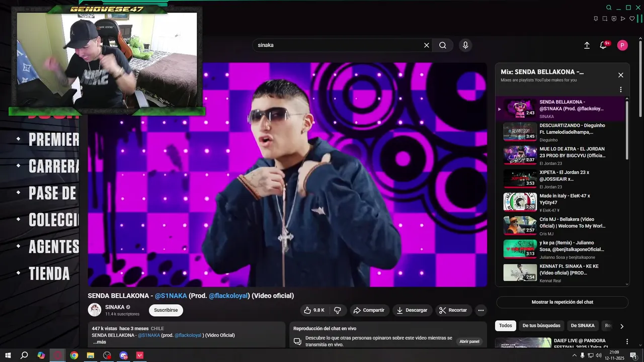The width and height of the screenshot is (644, 362).
Task: Play 'MUE LO DE ATRA - EL JORDAN 23' item
Action: point(561,156)
